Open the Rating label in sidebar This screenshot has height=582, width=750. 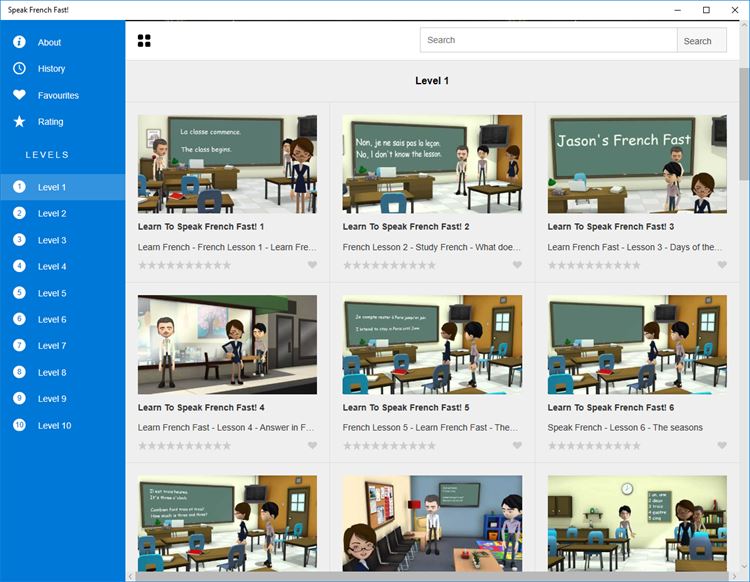(x=51, y=121)
